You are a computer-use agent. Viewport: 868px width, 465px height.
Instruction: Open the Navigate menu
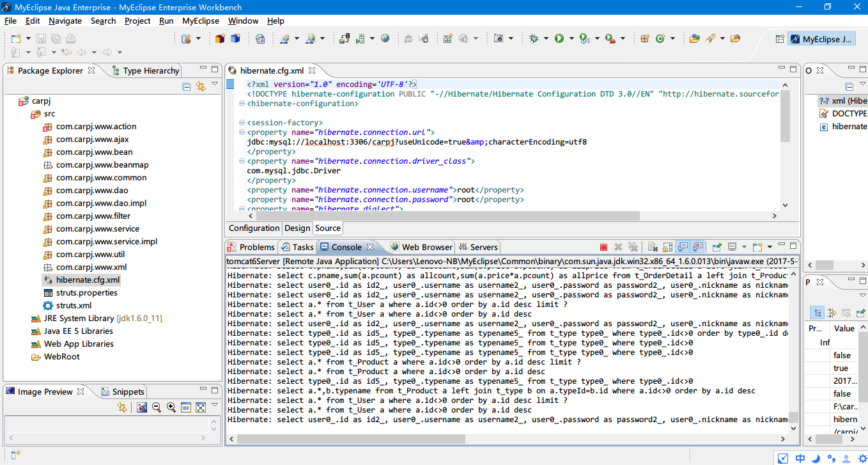tap(65, 20)
